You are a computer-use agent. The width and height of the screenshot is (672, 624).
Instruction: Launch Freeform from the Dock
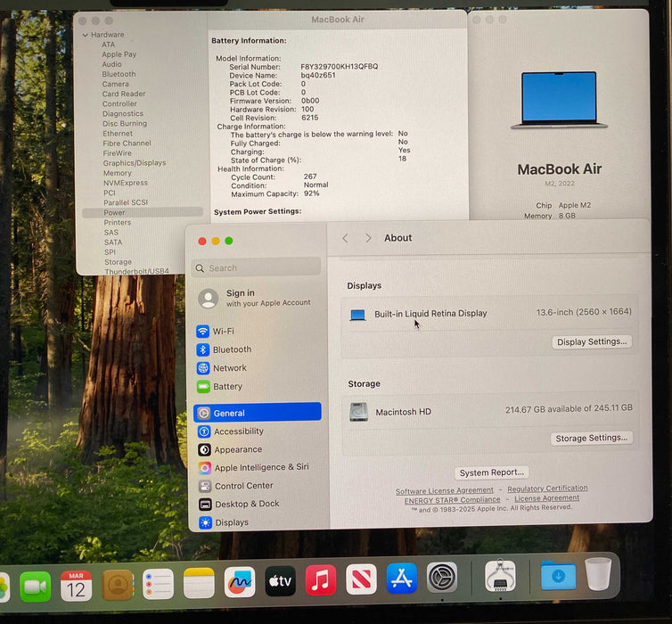240,582
